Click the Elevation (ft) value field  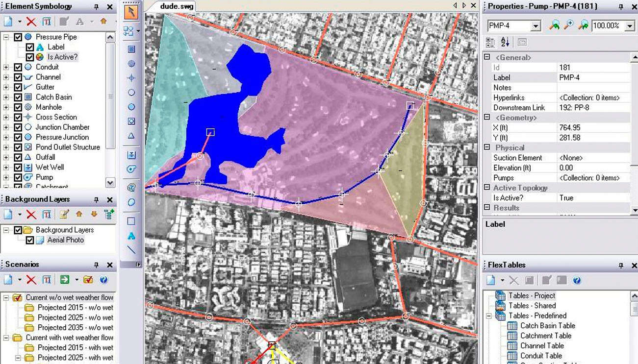[x=593, y=168]
